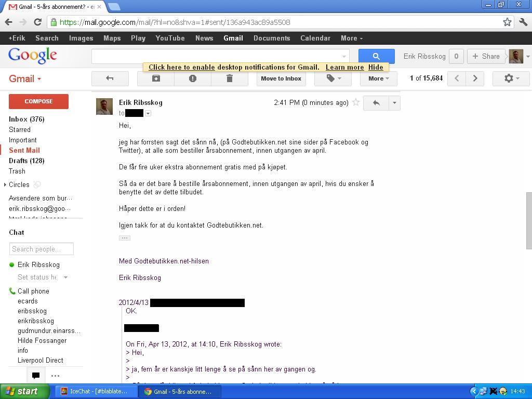Open +Erik in the Google bar

tap(17, 38)
